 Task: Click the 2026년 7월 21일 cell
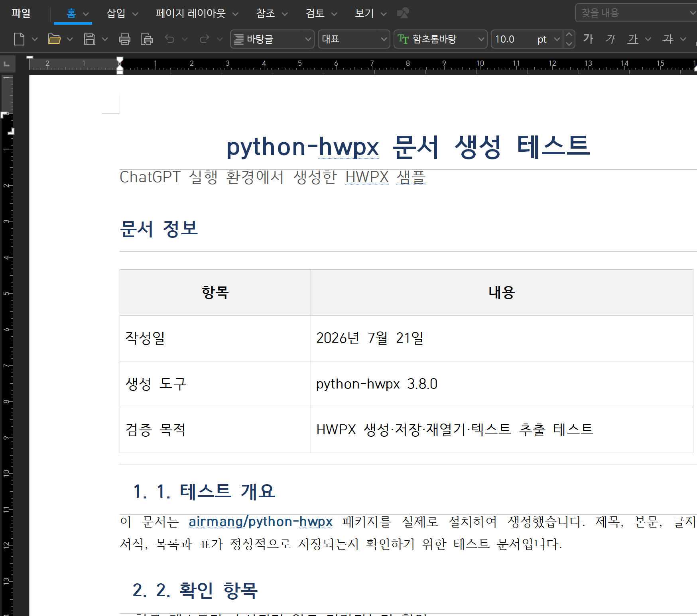point(502,338)
